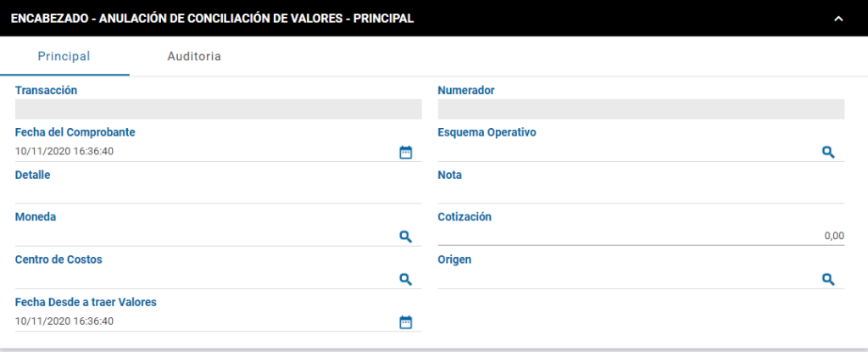Focus the Detalle text field
Screen dimensions: 868x352
pos(218,193)
